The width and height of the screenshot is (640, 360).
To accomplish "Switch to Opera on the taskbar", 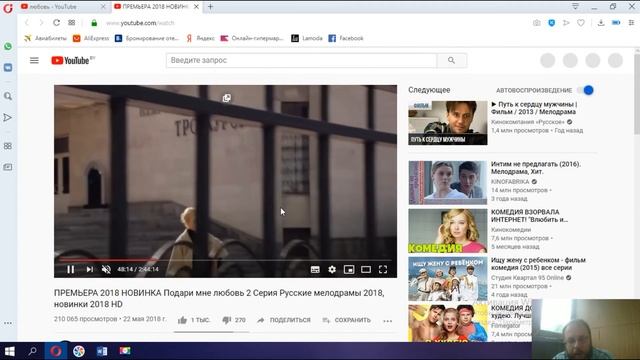I will pyautogui.click(x=56, y=351).
